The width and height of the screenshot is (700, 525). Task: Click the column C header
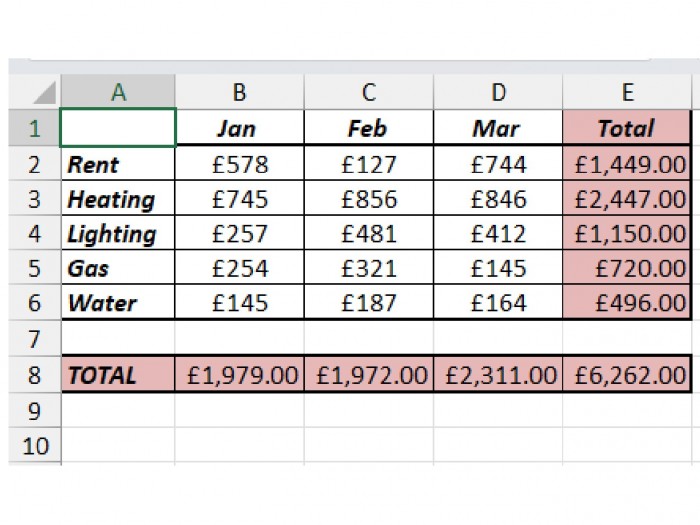tap(369, 93)
